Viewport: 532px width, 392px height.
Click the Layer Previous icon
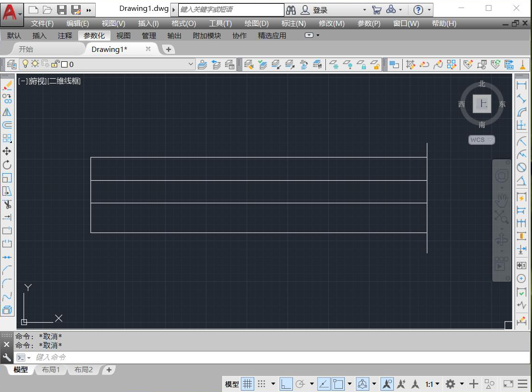coord(216,64)
